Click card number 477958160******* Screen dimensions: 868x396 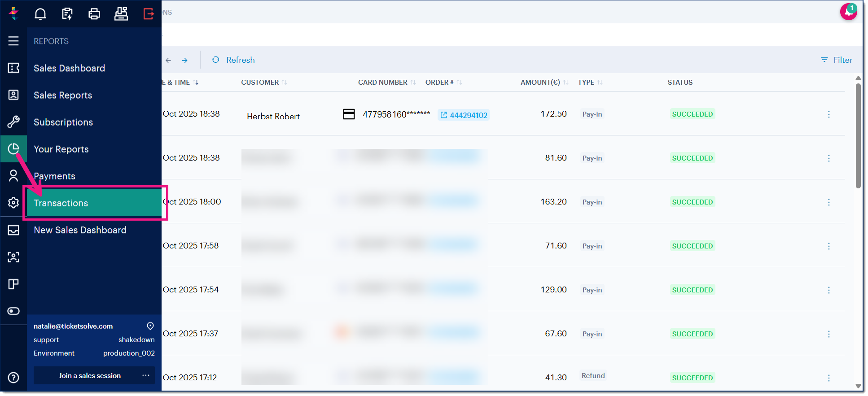pyautogui.click(x=396, y=114)
